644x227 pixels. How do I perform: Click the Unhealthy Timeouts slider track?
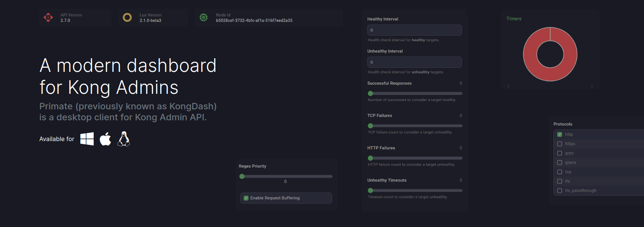tap(415, 190)
